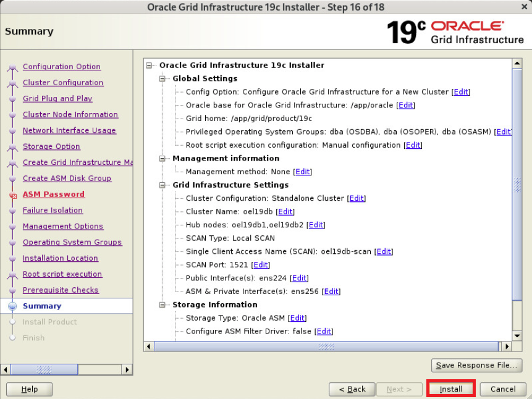Click the vertical scrollbar thumb in summary

(x=517, y=185)
